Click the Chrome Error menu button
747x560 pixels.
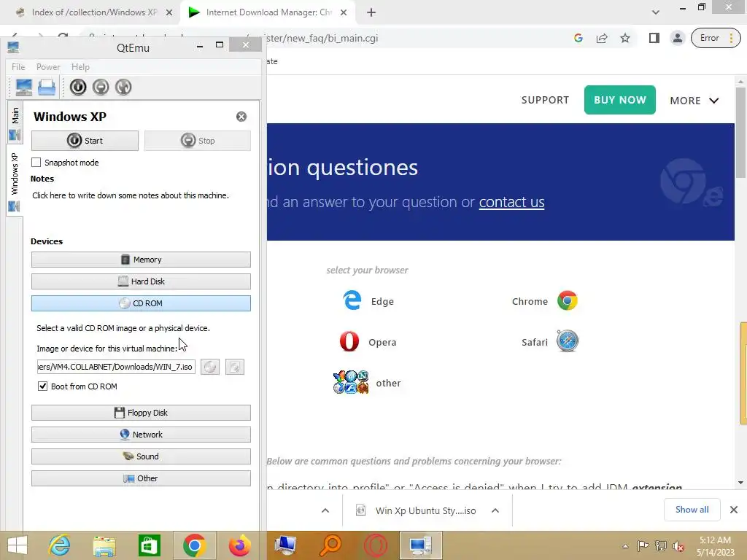(x=716, y=38)
